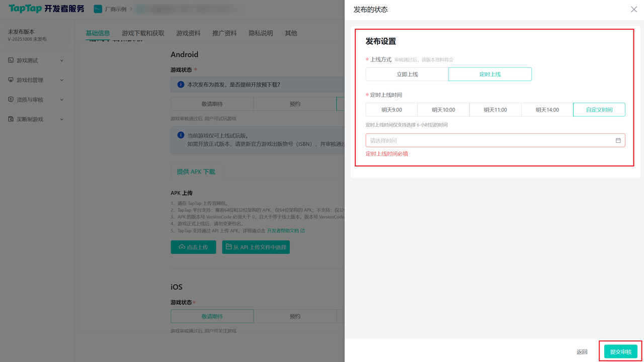Viewport: 644px width, 362px height.
Task: Choose 明天14:00 as launch time
Action: [x=547, y=110]
